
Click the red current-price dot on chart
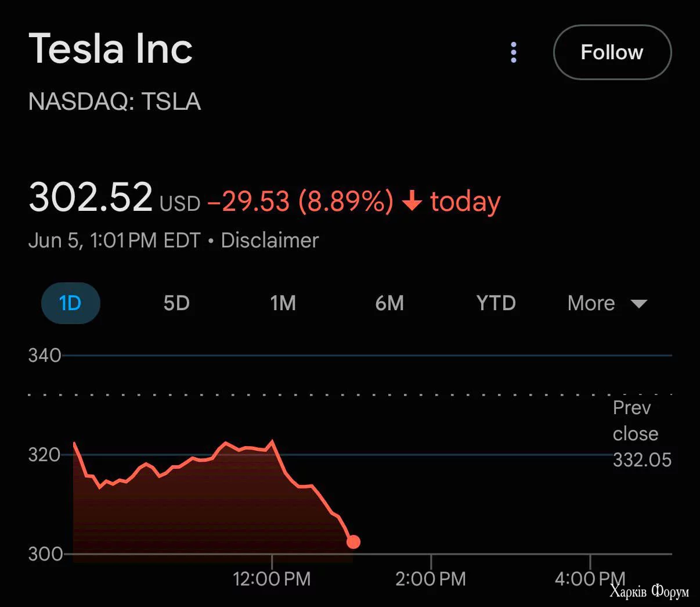click(x=353, y=542)
